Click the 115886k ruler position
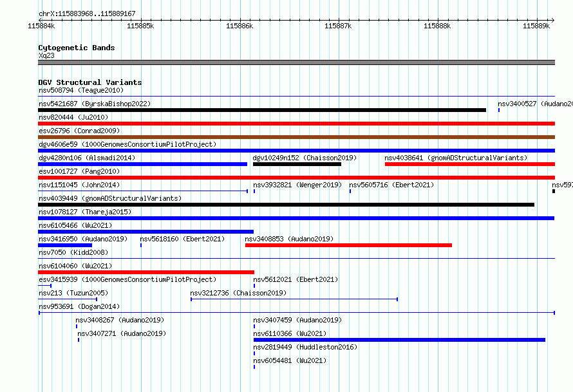 [x=240, y=26]
